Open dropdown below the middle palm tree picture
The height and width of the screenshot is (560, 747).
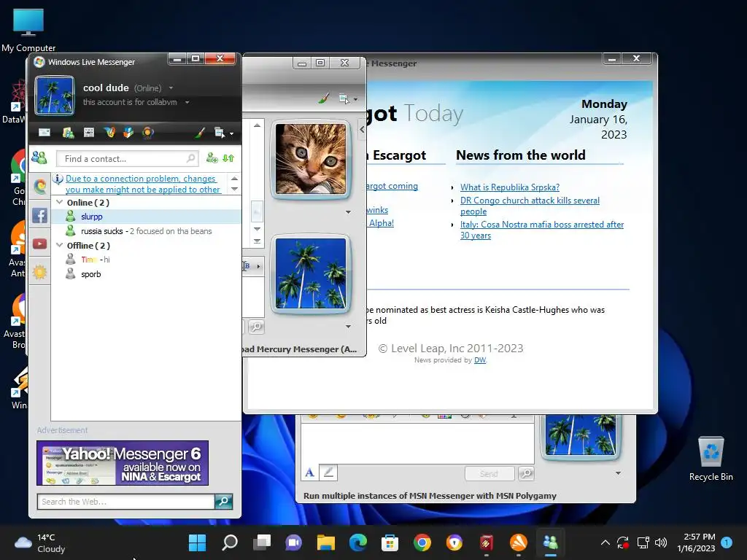tap(348, 327)
